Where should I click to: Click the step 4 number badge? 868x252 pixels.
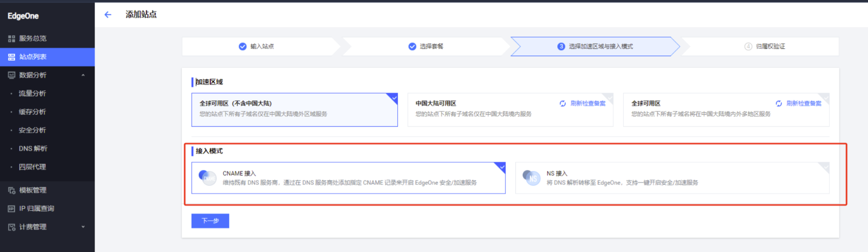point(748,47)
